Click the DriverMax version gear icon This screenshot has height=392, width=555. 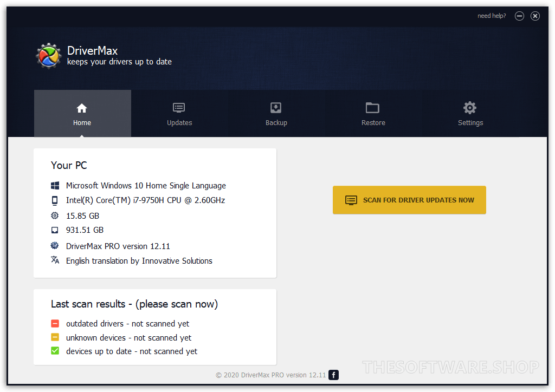[55, 246]
